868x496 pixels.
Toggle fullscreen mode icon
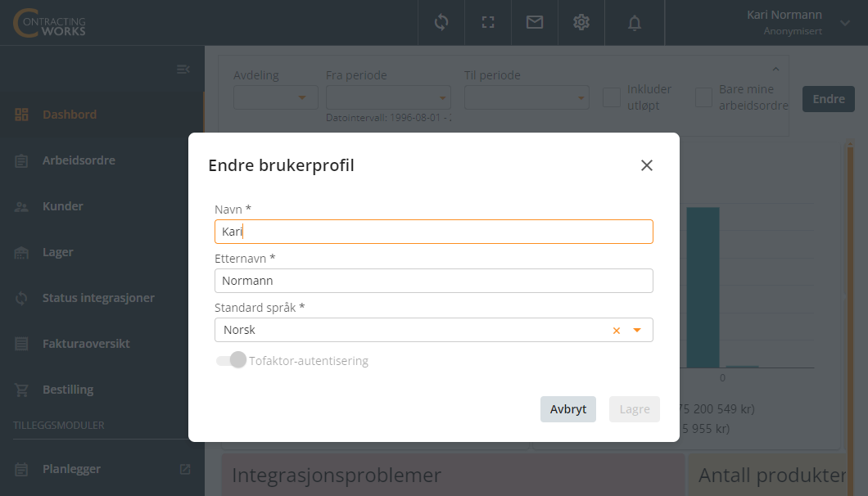(488, 23)
